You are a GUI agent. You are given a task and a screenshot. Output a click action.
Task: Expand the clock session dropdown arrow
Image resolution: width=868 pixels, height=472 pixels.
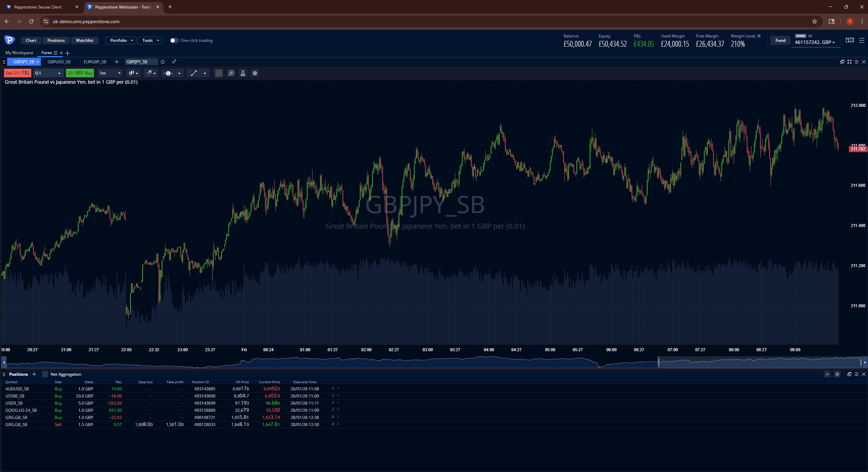179,73
